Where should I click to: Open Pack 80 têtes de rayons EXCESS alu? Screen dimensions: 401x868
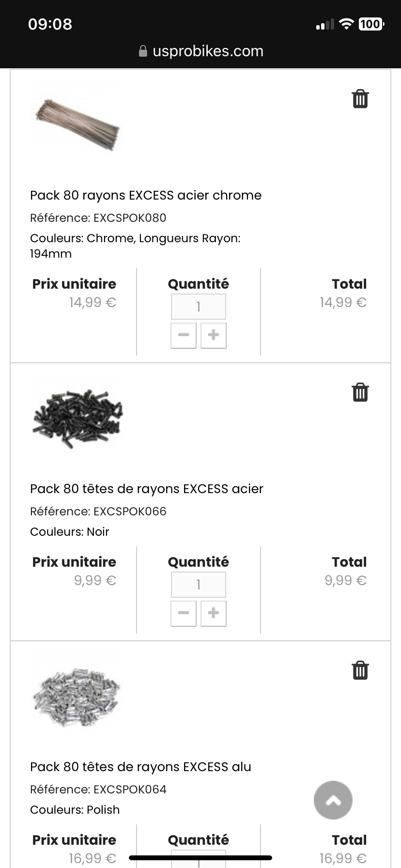click(x=140, y=767)
